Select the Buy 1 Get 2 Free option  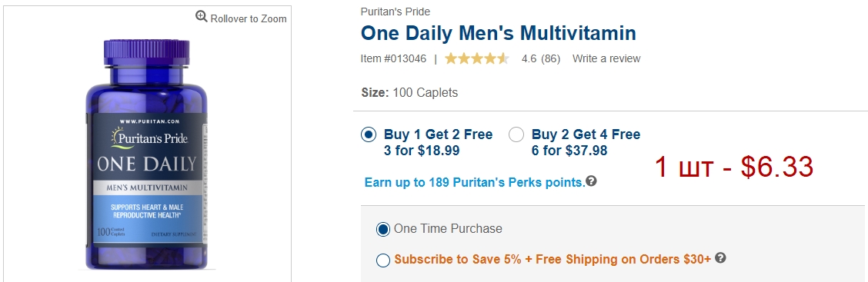coord(369,134)
